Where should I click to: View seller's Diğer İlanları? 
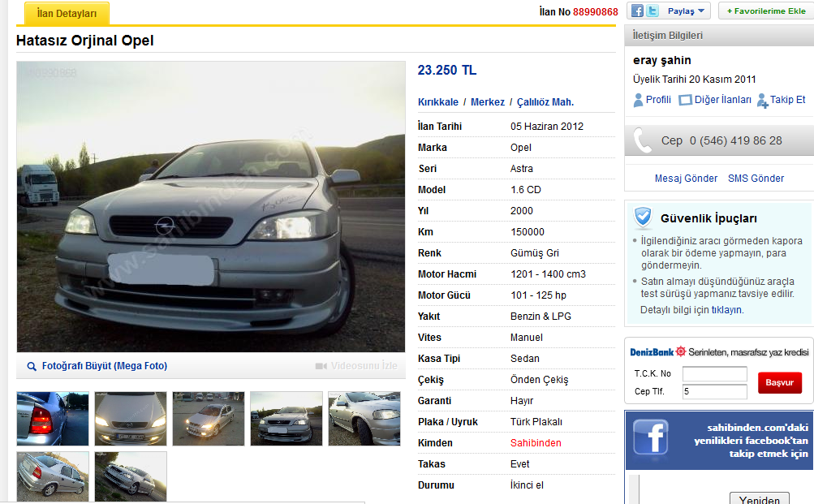[x=722, y=100]
